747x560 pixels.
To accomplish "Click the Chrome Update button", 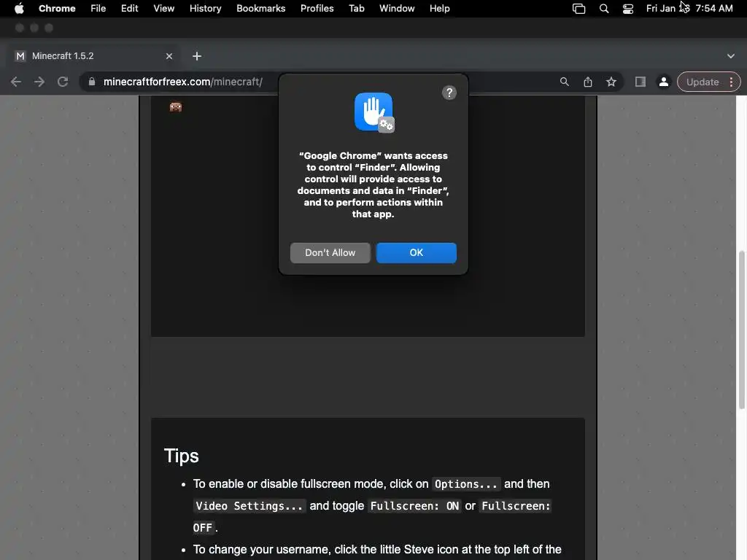I will tap(703, 82).
